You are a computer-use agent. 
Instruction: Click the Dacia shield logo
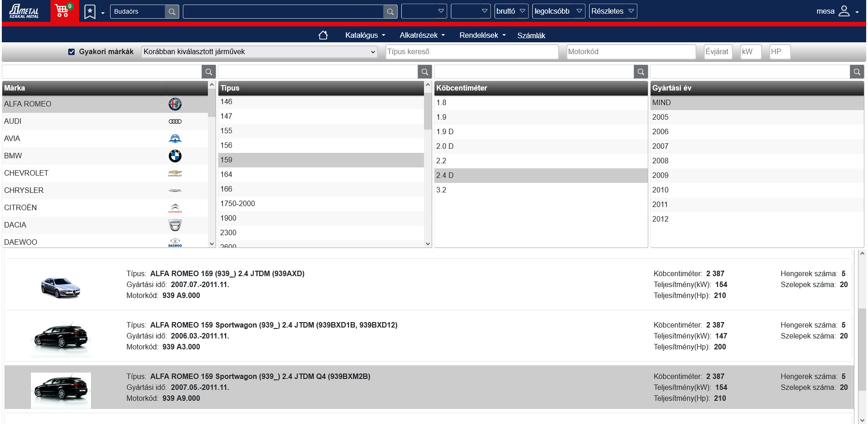coord(175,225)
